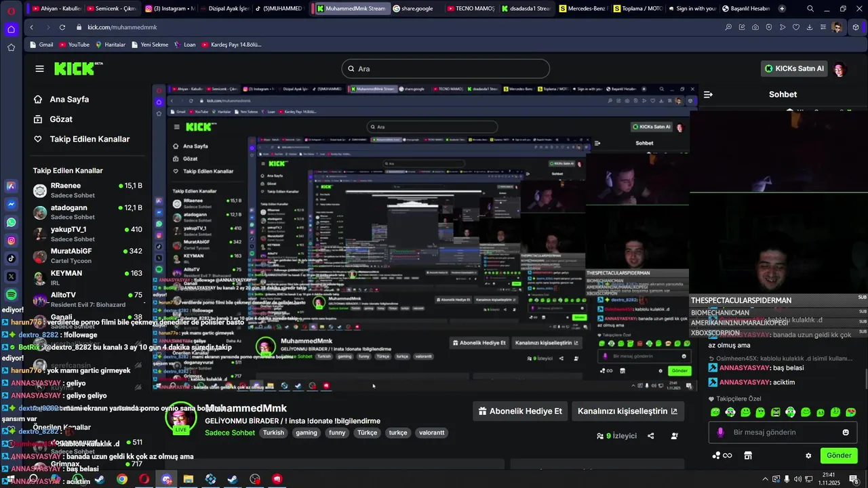868x488 pixels.
Task: Open KEYMAN channel in the followed list
Action: [x=88, y=277]
